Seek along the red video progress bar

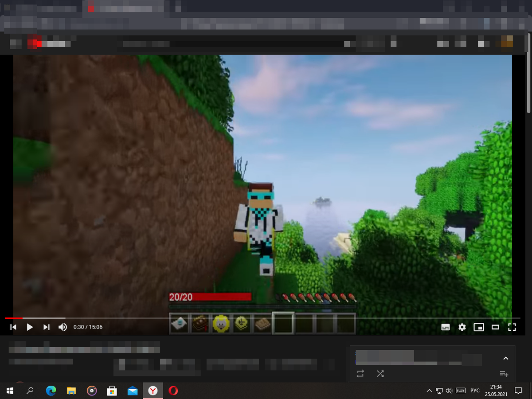click(262, 318)
